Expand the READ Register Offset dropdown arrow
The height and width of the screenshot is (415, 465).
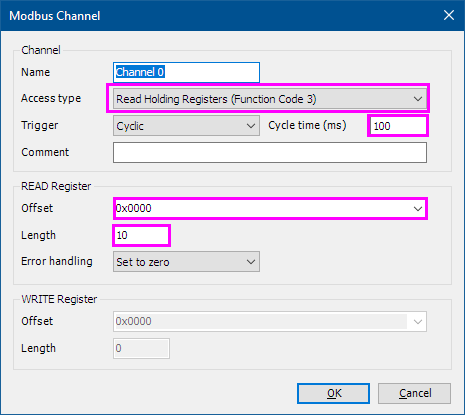(418, 209)
